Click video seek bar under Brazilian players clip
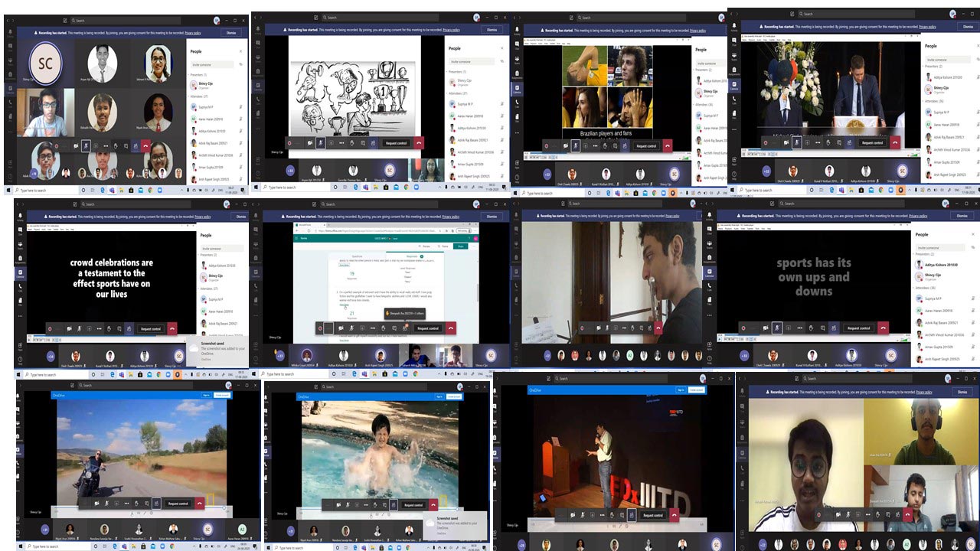The width and height of the screenshot is (980, 551). pos(607,152)
